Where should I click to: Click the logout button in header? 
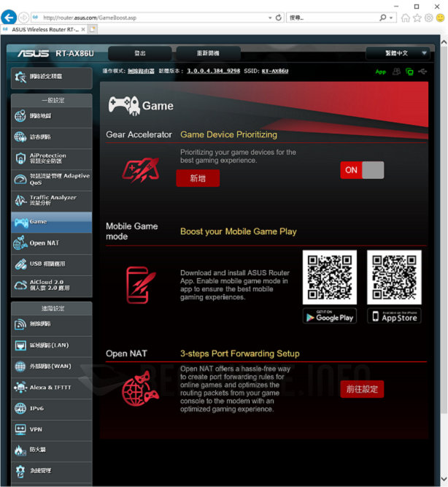coord(140,53)
